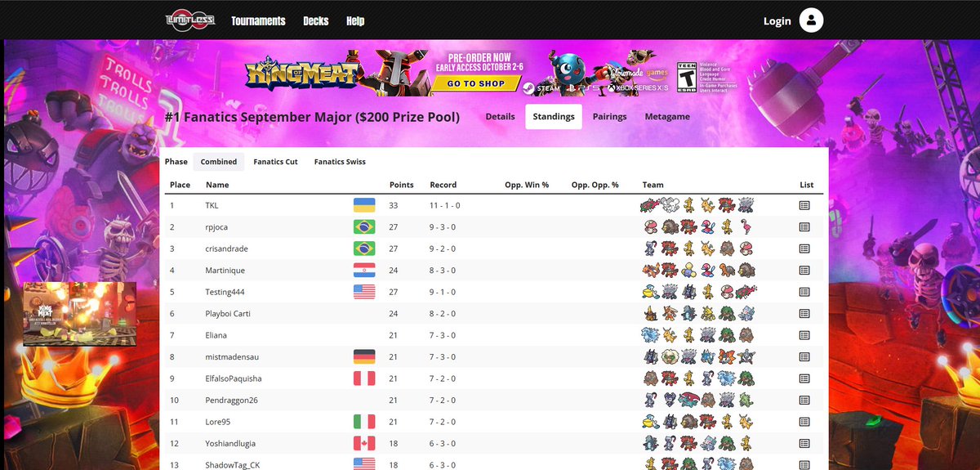Open the Metagame tab

[x=667, y=117]
